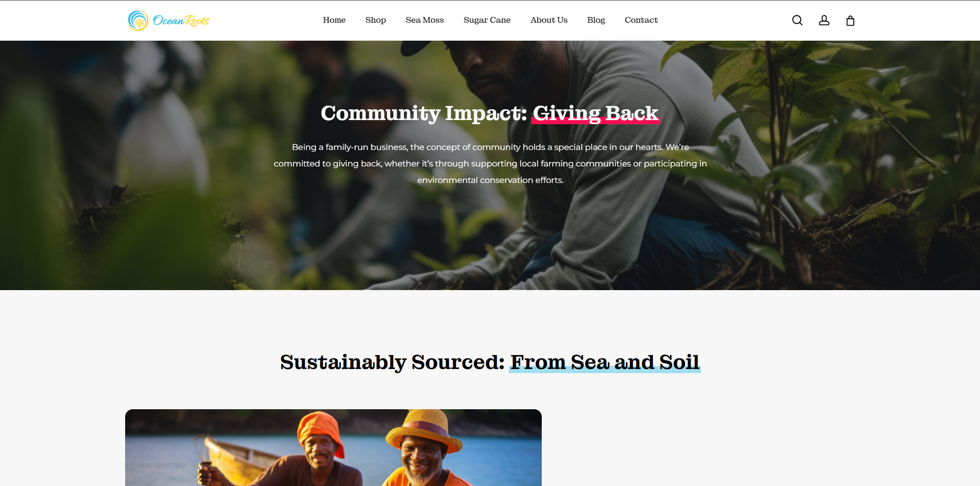Click the Ocean Roots wordmark text
This screenshot has width=980, height=486.
pos(181,21)
